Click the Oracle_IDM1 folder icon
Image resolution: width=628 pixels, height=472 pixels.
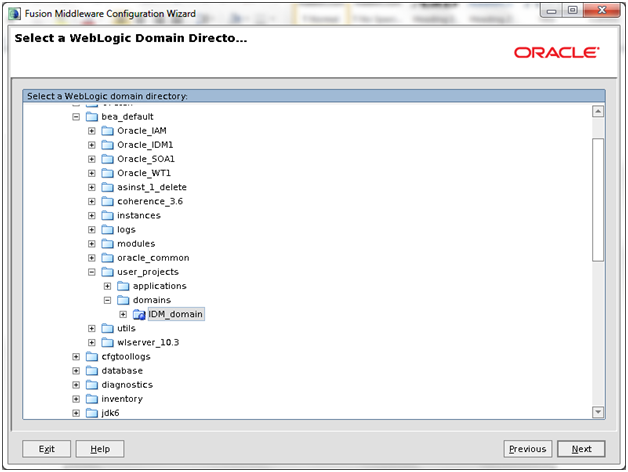pyautogui.click(x=107, y=145)
